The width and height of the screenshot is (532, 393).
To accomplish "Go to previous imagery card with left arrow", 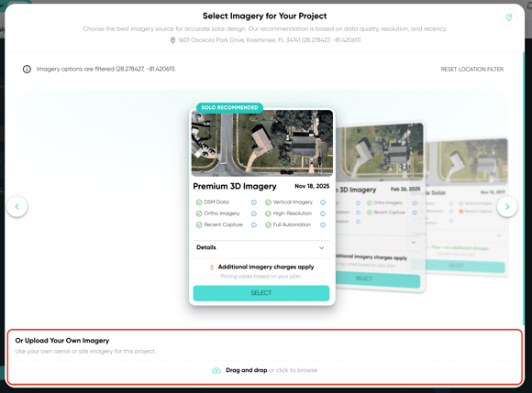I will point(17,206).
